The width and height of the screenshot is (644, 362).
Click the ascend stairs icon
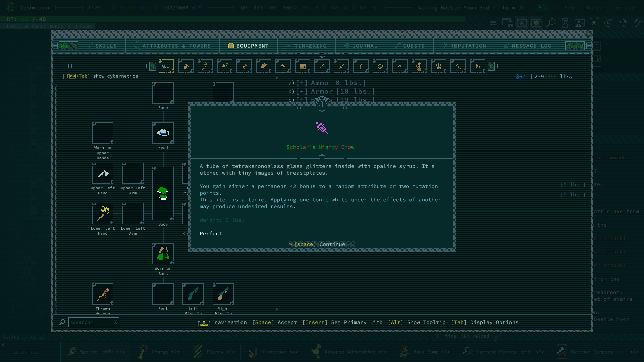point(637,23)
